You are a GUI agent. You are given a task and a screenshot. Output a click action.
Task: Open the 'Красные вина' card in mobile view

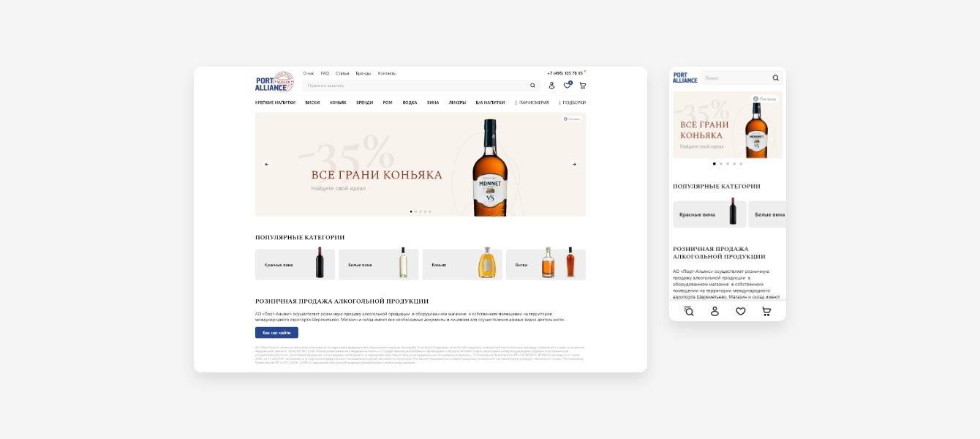709,214
